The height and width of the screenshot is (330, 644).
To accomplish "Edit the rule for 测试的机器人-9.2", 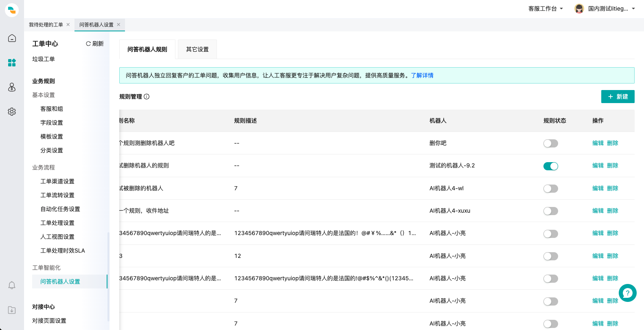I will click(598, 165).
